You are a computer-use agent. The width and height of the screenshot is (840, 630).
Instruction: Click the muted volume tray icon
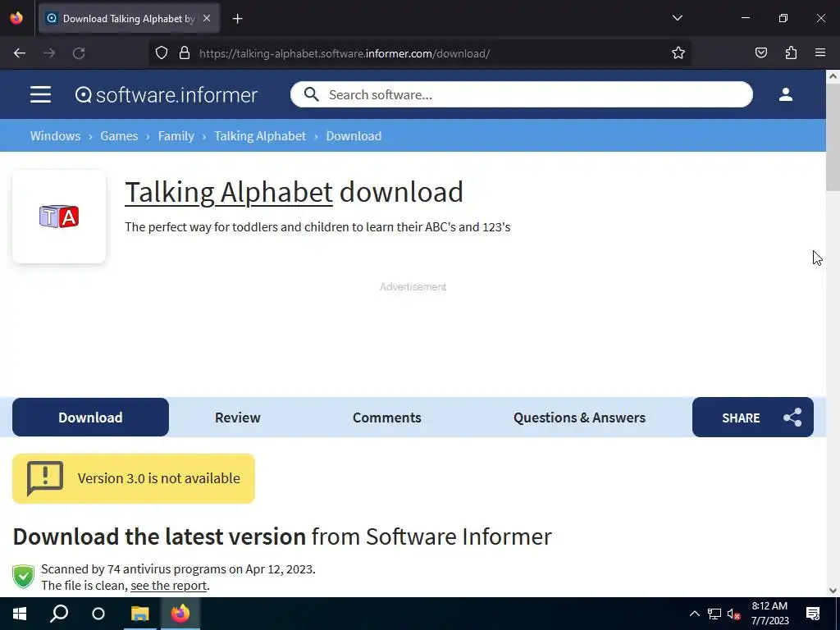coord(734,614)
